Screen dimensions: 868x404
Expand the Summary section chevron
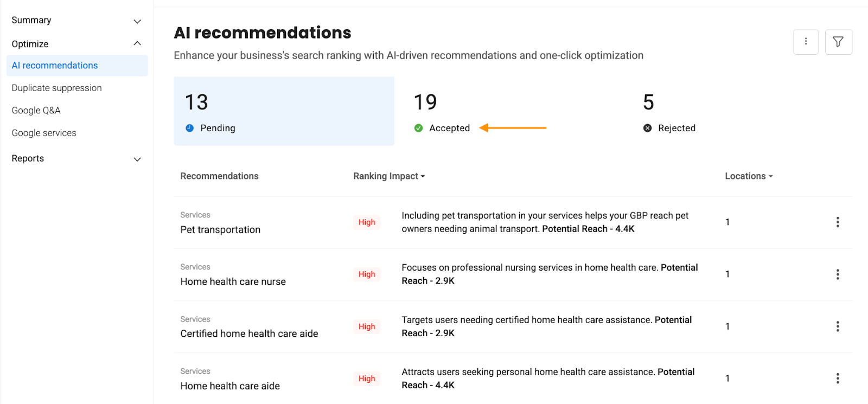tap(137, 21)
